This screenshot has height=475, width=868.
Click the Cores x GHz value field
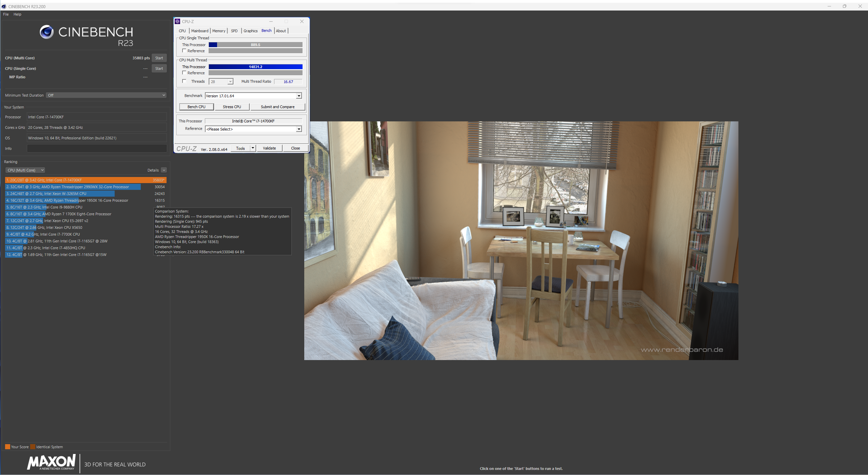(x=97, y=127)
